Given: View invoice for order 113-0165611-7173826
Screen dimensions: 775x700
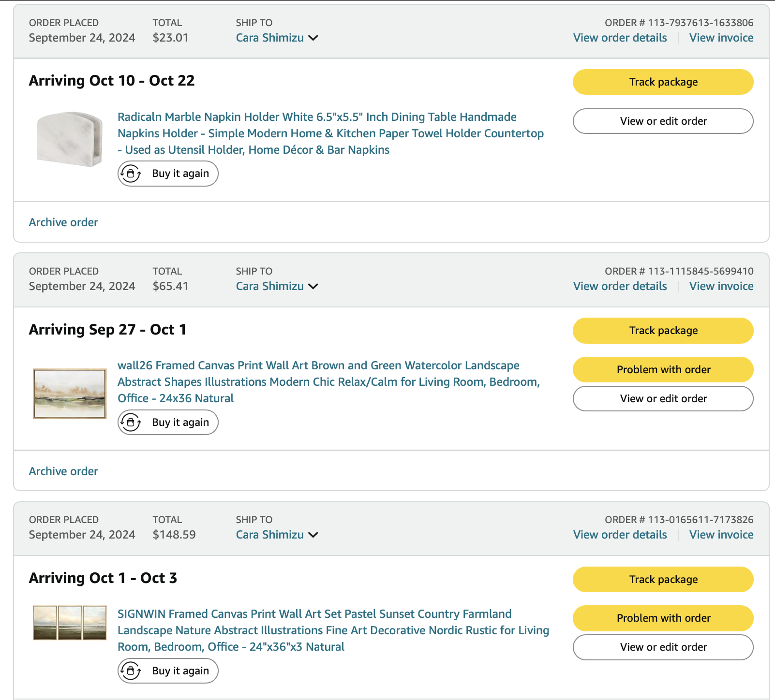Looking at the screenshot, I should 721,535.
